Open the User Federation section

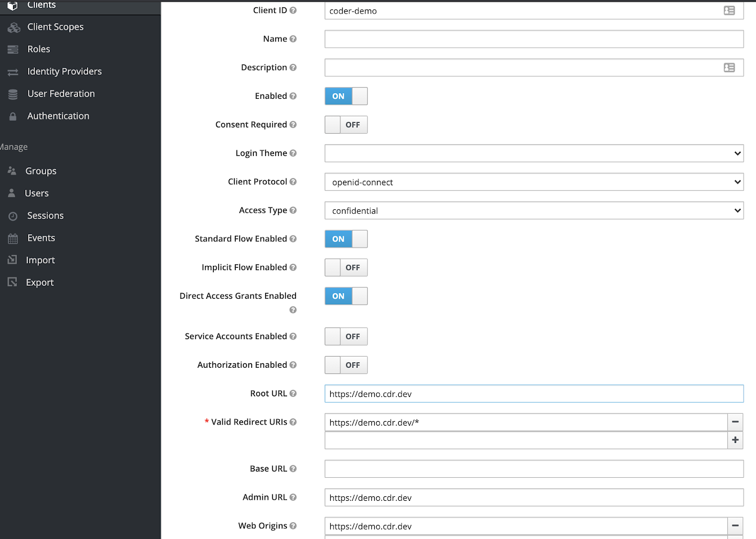(61, 93)
